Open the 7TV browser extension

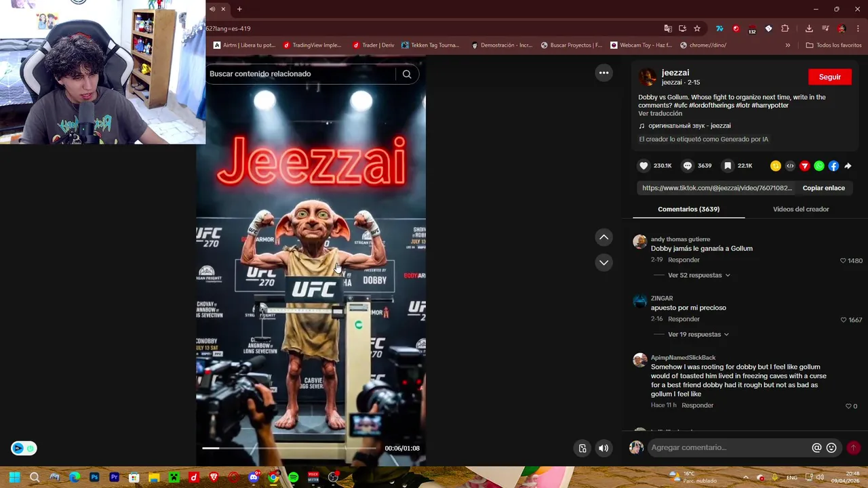click(719, 28)
